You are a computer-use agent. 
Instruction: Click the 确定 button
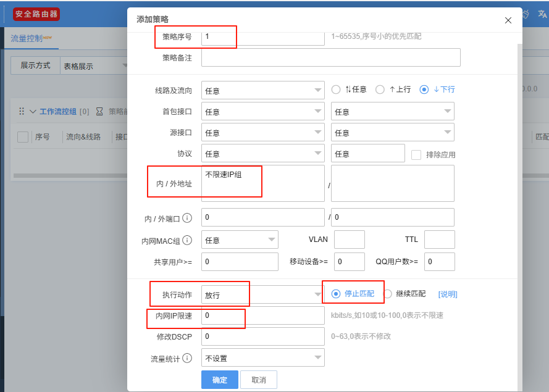click(x=219, y=380)
